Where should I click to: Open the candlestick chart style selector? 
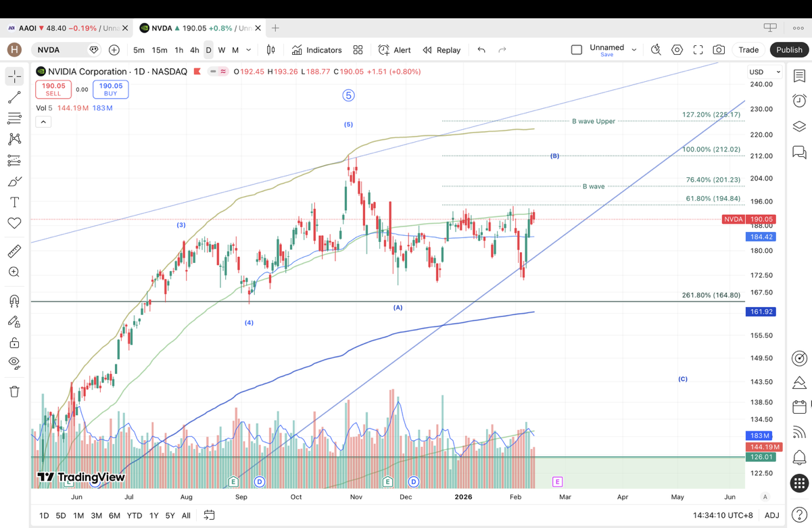pyautogui.click(x=270, y=50)
